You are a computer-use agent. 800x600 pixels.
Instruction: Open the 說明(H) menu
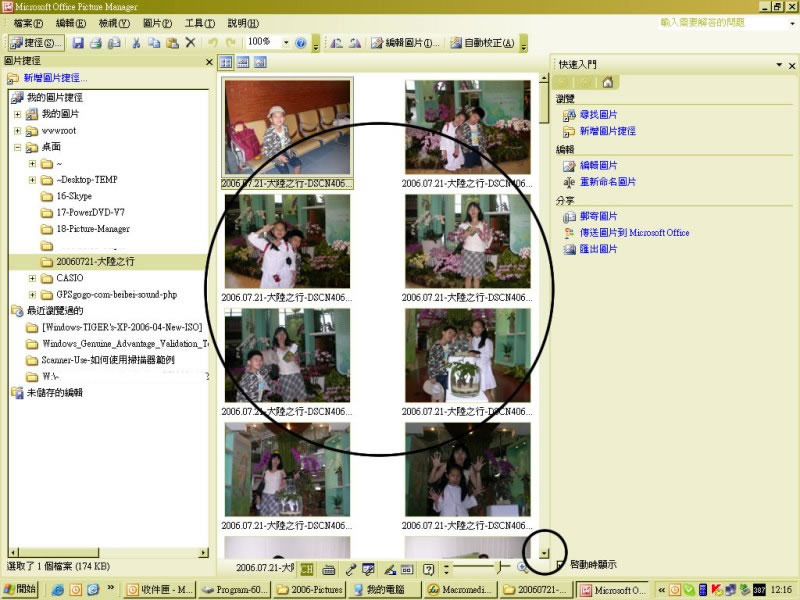[243, 23]
